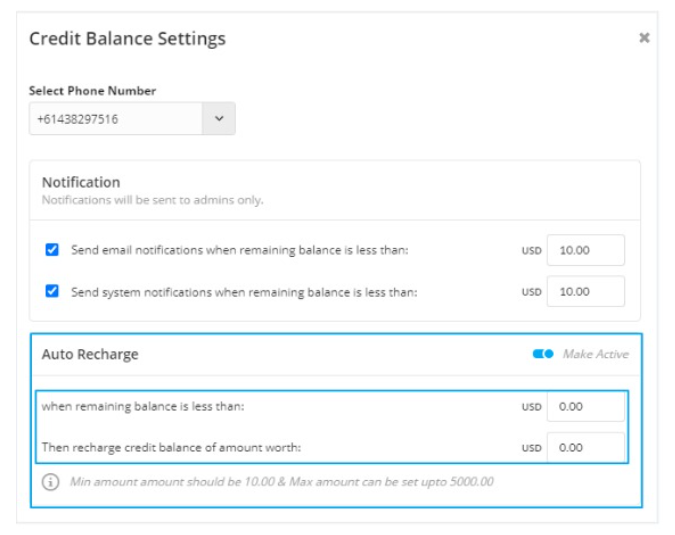The height and width of the screenshot is (535, 675).
Task: Click the email notification USD amount field
Action: 585,250
